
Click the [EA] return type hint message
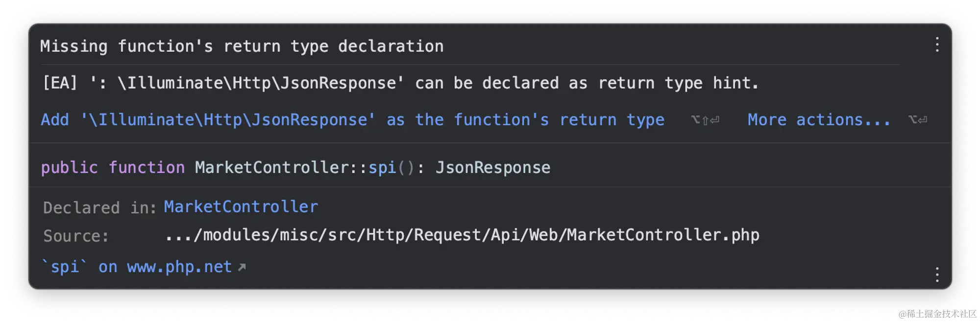[401, 83]
